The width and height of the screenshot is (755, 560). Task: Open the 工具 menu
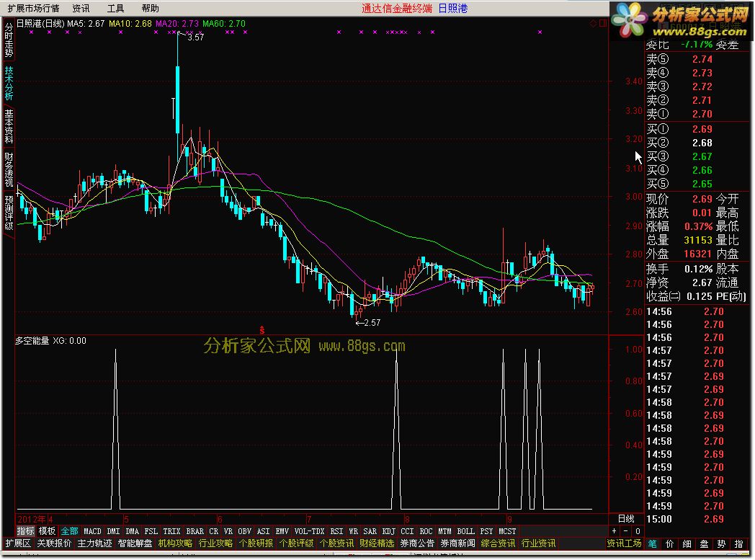coord(115,8)
